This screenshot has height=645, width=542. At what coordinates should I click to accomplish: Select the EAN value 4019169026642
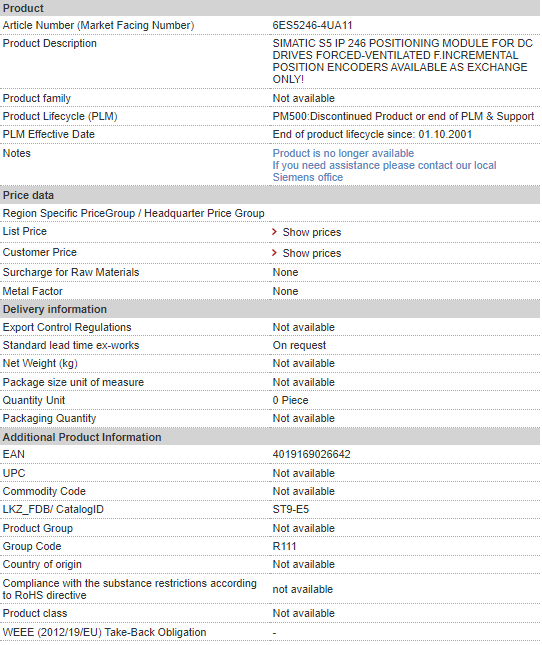click(311, 454)
